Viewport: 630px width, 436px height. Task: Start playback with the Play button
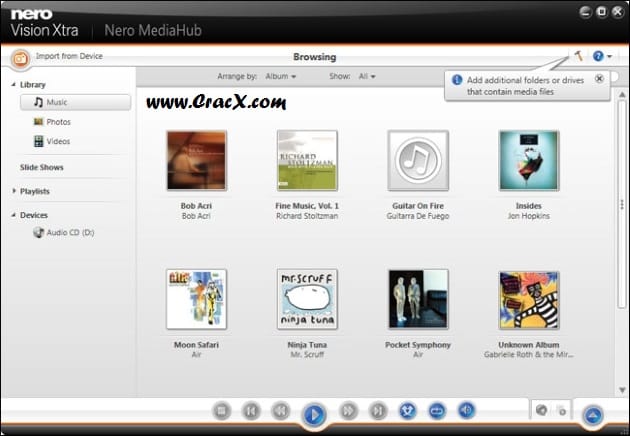tap(314, 414)
